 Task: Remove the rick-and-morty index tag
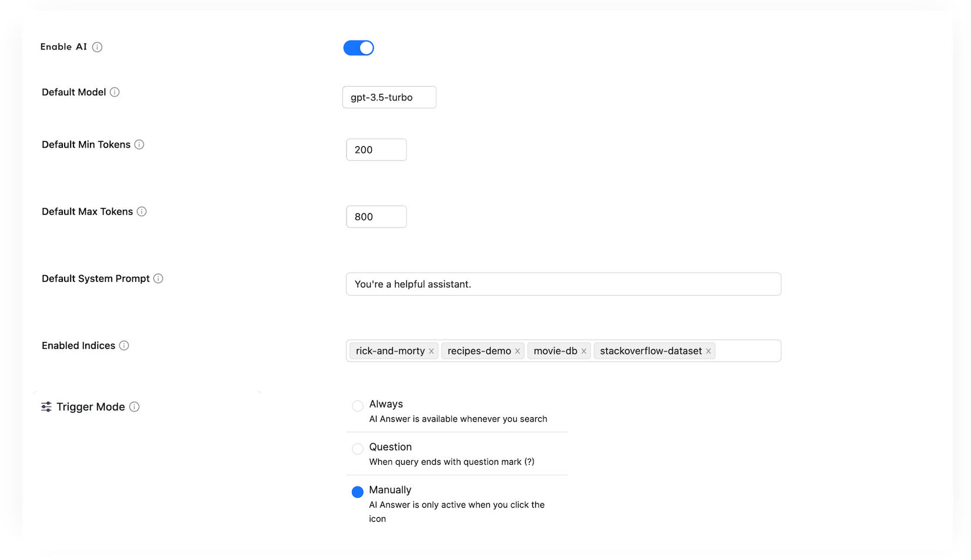(431, 351)
